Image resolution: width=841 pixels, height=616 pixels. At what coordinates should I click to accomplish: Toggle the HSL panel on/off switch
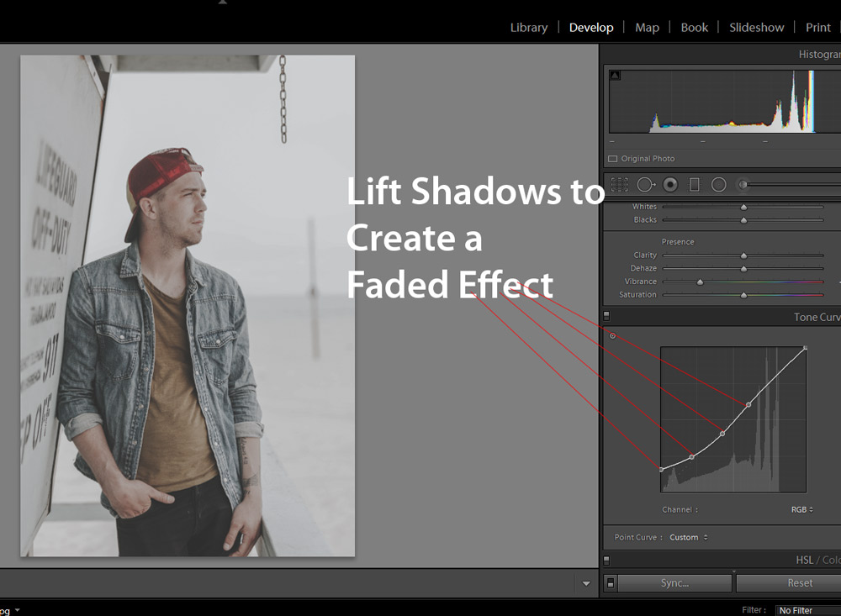(606, 561)
